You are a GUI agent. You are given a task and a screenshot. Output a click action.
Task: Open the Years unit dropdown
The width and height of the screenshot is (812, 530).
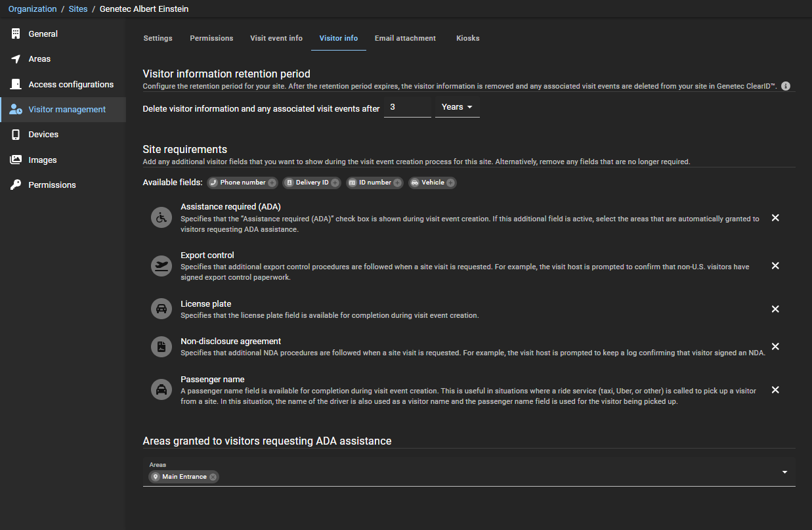click(457, 106)
